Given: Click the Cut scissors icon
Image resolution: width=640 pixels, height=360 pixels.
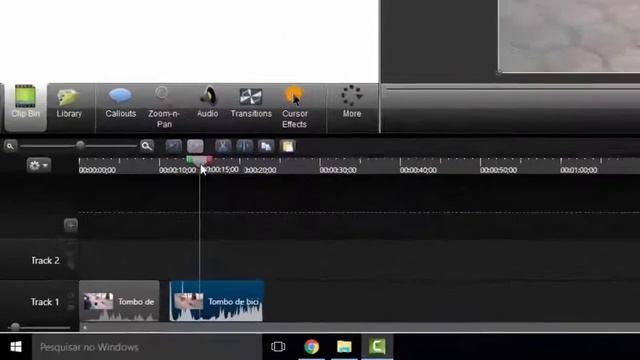Looking at the screenshot, I should click(223, 146).
